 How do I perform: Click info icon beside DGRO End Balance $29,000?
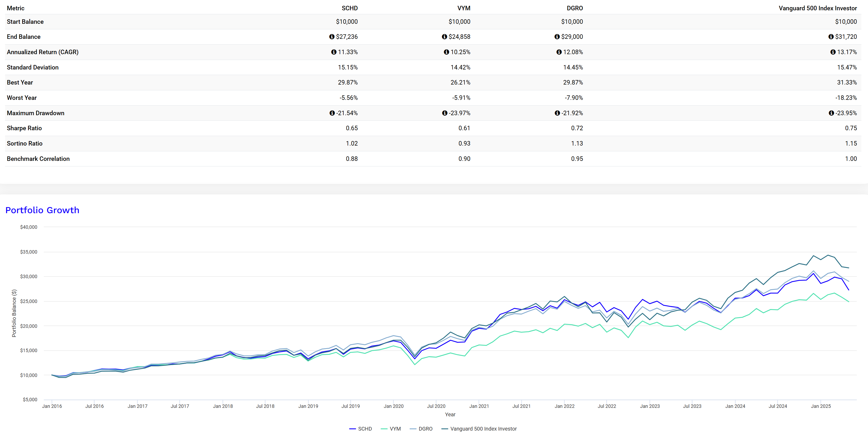(x=557, y=37)
